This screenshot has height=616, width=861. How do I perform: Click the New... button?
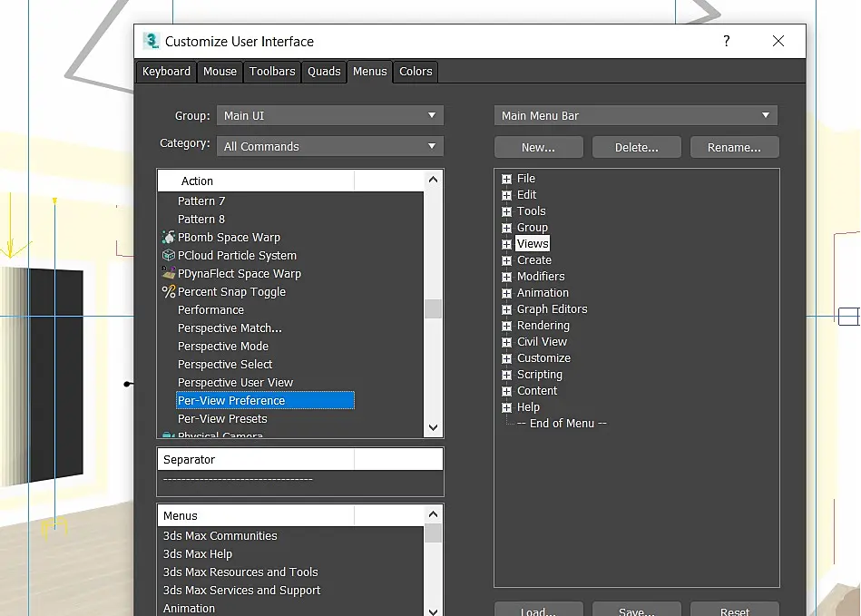coord(539,147)
